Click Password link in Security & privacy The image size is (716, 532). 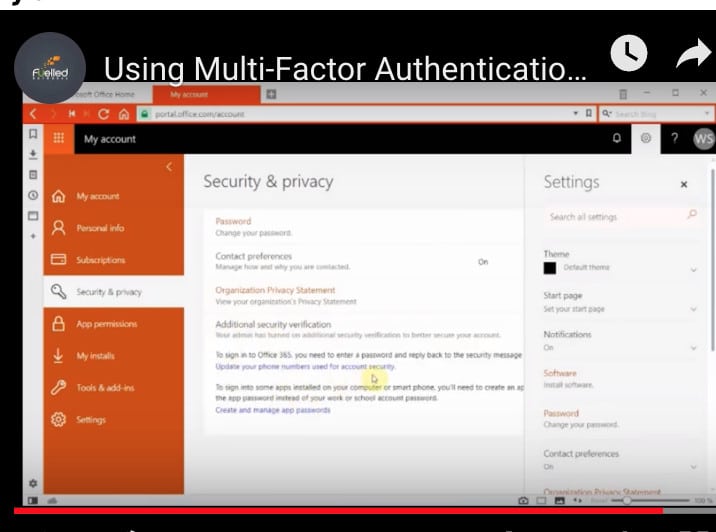233,221
